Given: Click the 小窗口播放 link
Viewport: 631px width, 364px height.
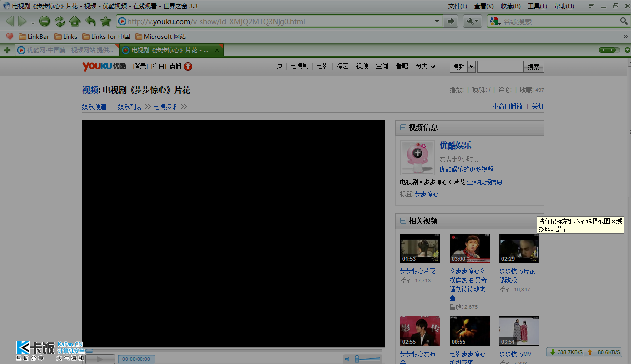Looking at the screenshot, I should point(507,107).
